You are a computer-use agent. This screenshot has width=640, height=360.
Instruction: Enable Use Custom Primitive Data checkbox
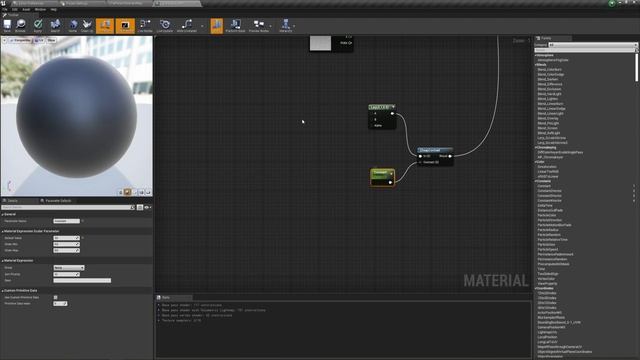[56, 297]
